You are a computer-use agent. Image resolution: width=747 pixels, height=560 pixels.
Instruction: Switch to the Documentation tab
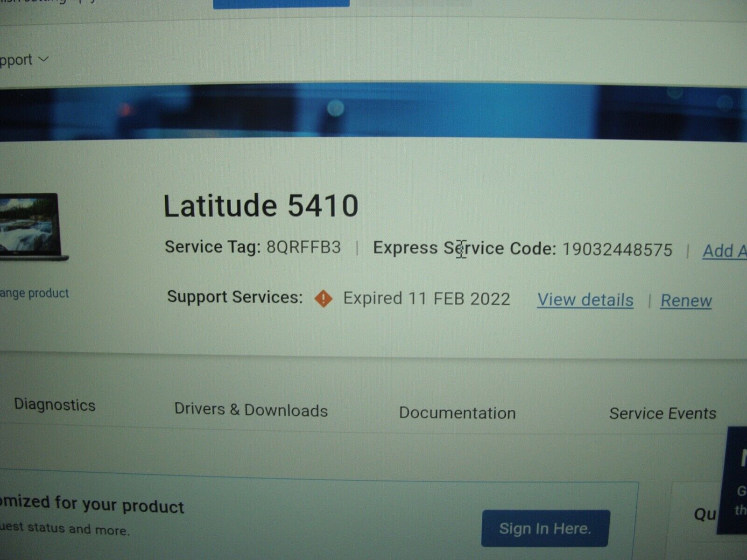click(457, 413)
